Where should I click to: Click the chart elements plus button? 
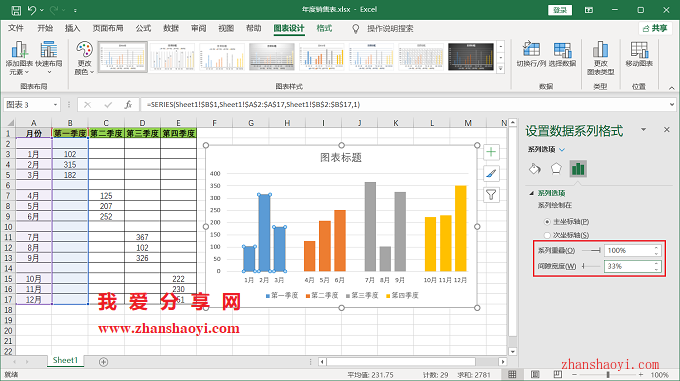pos(491,152)
